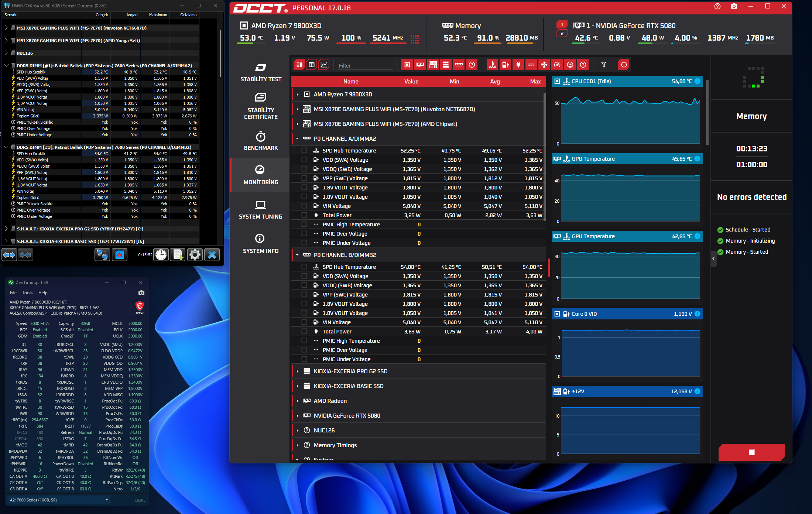Click the OCCT sensor Filter field
Image resolution: width=812 pixels, height=514 pixels.
point(365,66)
